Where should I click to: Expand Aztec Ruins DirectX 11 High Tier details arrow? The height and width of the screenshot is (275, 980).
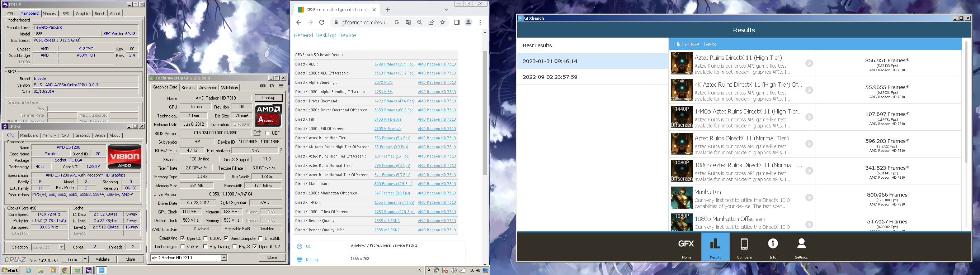click(x=809, y=63)
